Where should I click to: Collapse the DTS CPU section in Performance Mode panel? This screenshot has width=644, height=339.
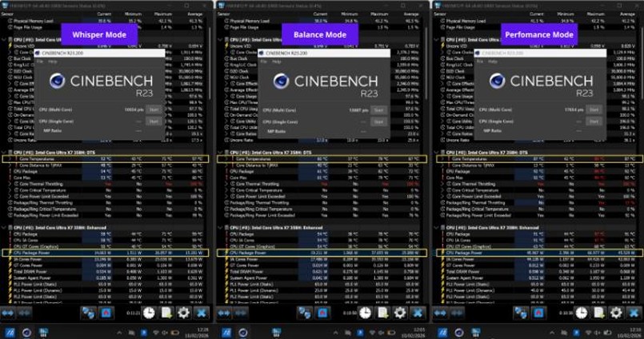tap(437, 152)
